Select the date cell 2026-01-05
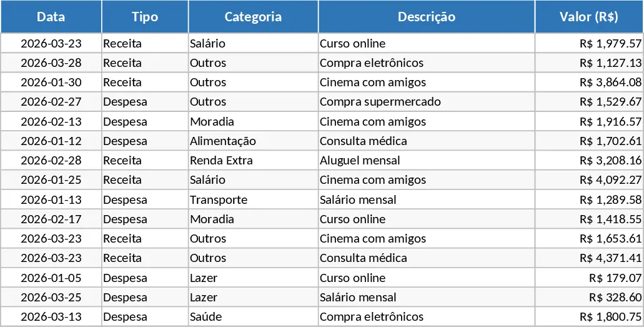The width and height of the screenshot is (644, 327). 51,278
